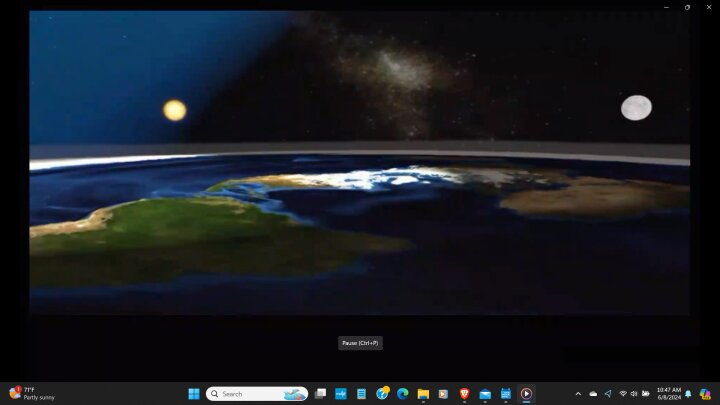Restore down the media player window

coord(687,7)
